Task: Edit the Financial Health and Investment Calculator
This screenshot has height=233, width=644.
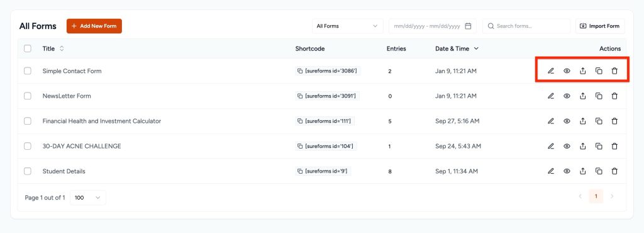Action: coord(551,122)
